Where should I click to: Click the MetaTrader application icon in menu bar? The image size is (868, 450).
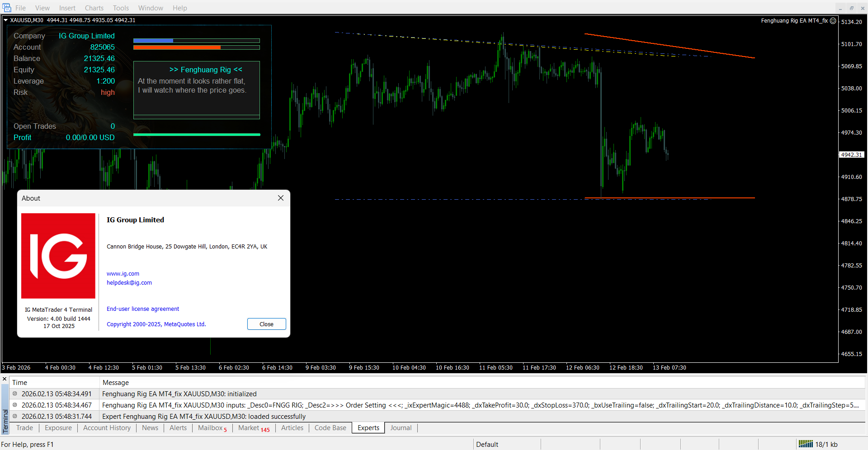pyautogui.click(x=6, y=8)
